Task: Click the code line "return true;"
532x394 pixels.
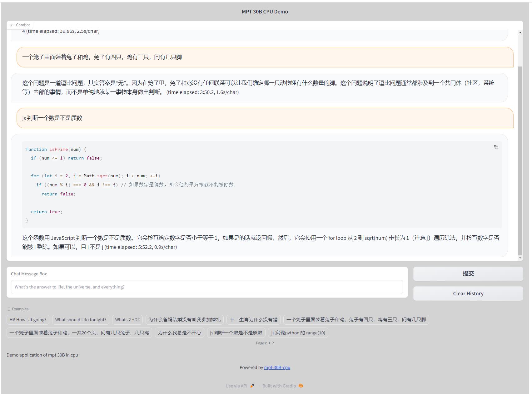Action: click(47, 212)
